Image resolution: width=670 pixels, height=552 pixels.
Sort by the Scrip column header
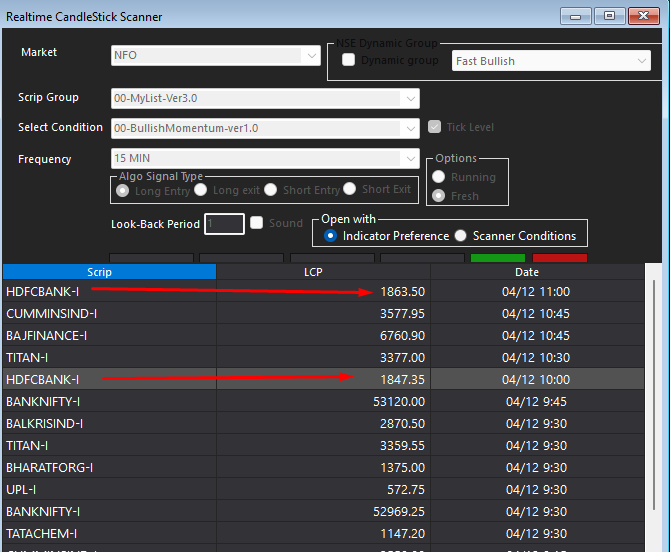click(x=109, y=272)
